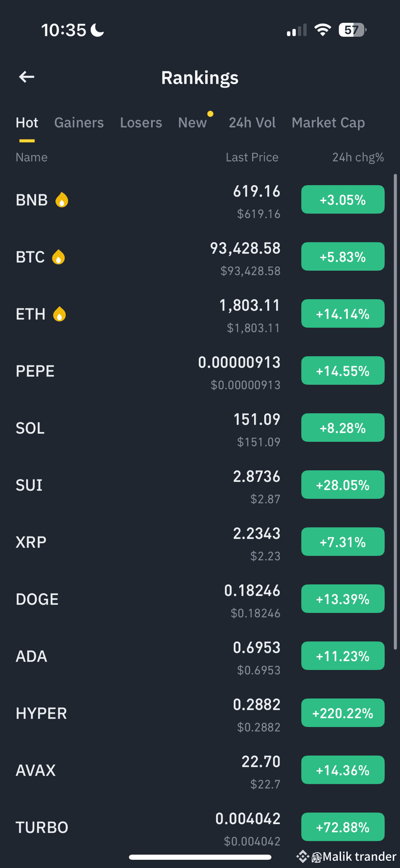Viewport: 400px width, 868px height.
Task: Tap the back arrow icon
Action: coord(27,77)
